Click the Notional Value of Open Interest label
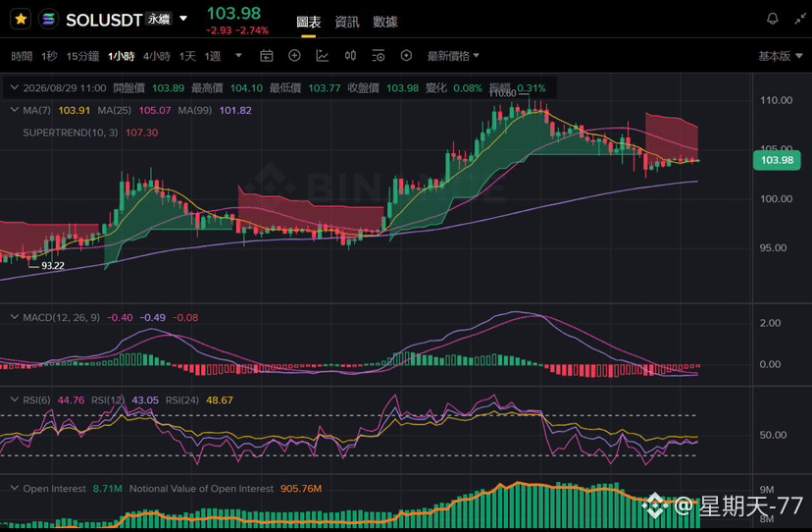This screenshot has height=532, width=812. click(201, 489)
